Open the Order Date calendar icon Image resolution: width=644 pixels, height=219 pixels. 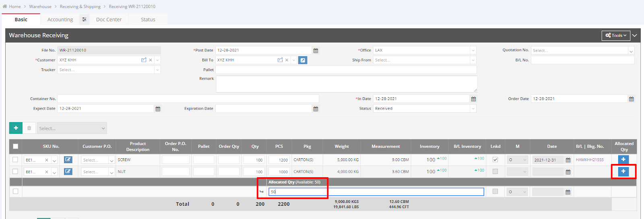(631, 99)
